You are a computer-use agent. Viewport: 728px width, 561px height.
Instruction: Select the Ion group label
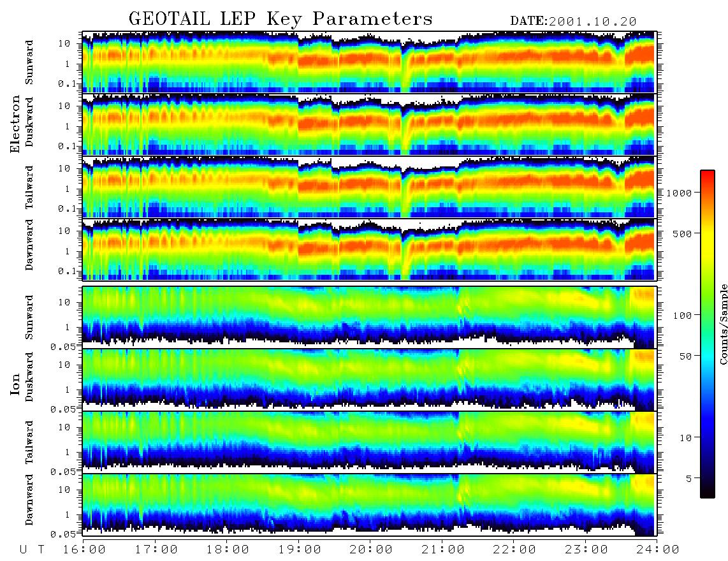tap(15, 384)
